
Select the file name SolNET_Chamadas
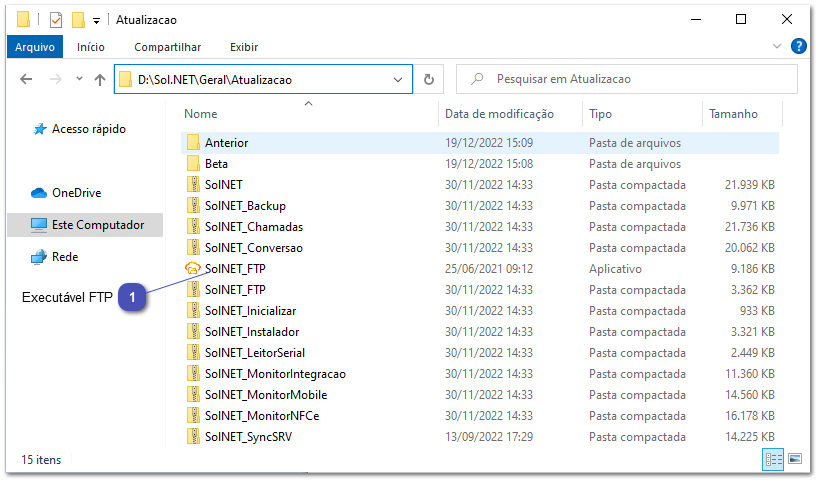[254, 227]
